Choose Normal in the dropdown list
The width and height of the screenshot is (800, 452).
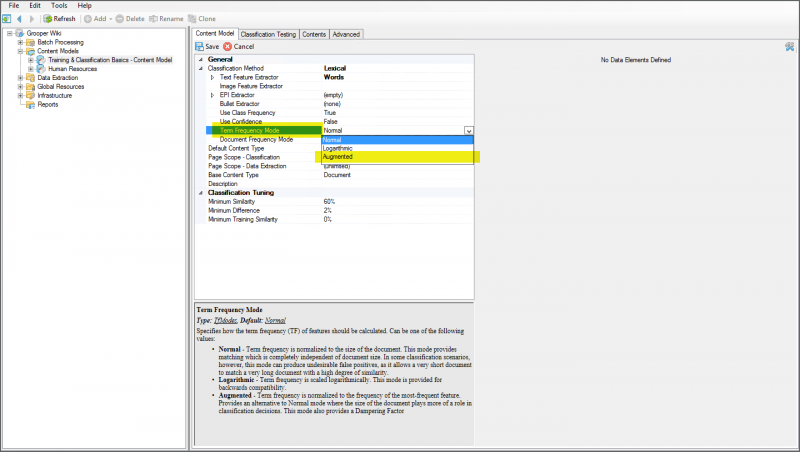point(397,140)
